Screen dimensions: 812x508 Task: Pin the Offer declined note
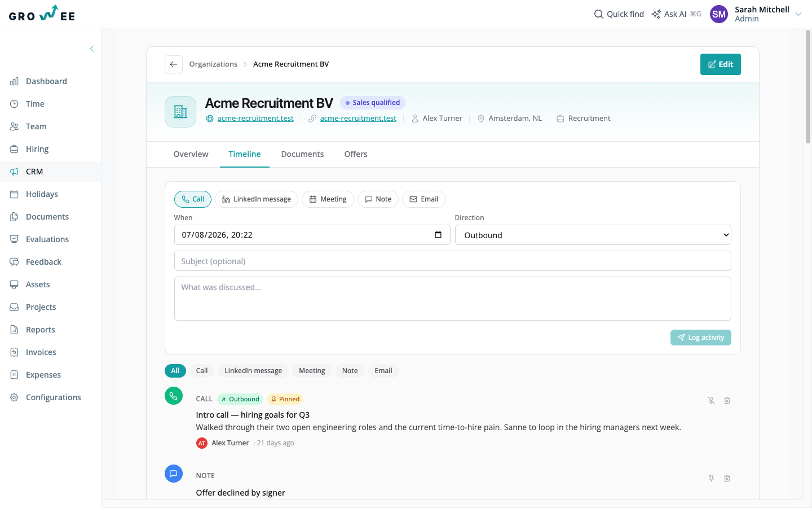(x=712, y=479)
